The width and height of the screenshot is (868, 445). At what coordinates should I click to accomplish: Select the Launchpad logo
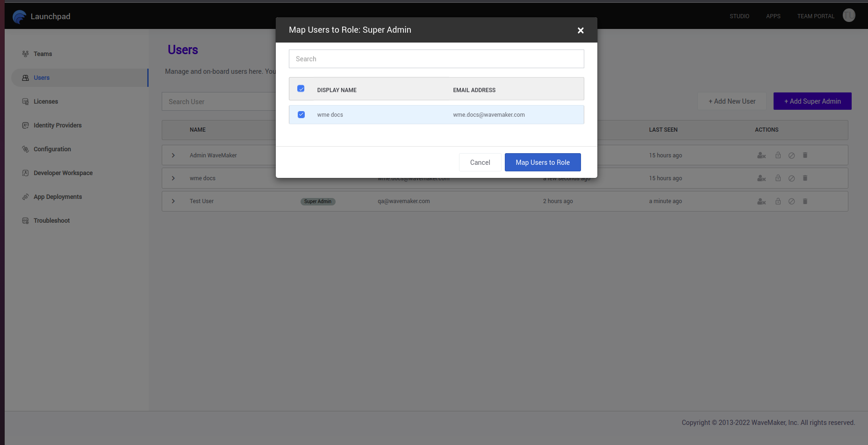[x=20, y=16]
